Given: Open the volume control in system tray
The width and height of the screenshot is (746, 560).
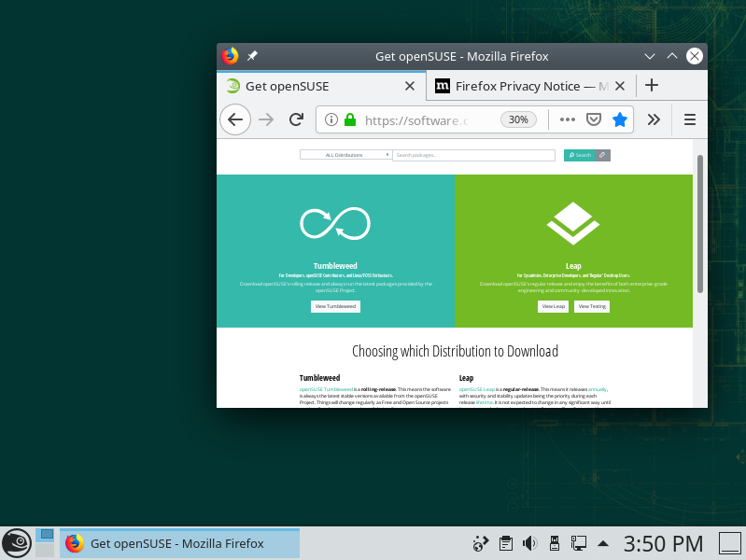Looking at the screenshot, I should click(529, 542).
